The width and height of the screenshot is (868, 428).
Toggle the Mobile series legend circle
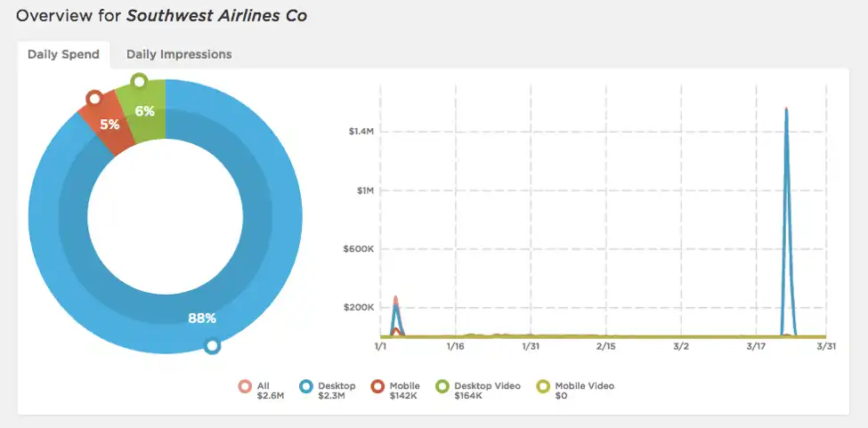[378, 386]
